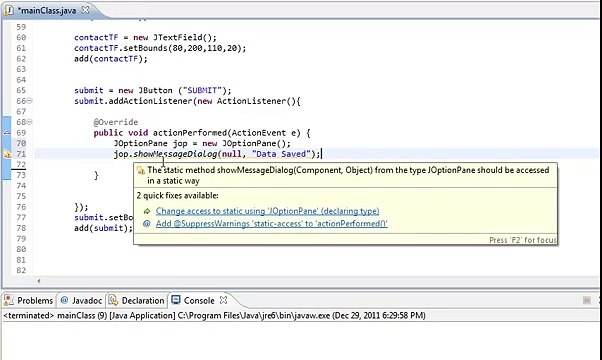Viewport: 602px width, 360px height.
Task: Click the @ annotation quick-fix icon
Action: [147, 223]
